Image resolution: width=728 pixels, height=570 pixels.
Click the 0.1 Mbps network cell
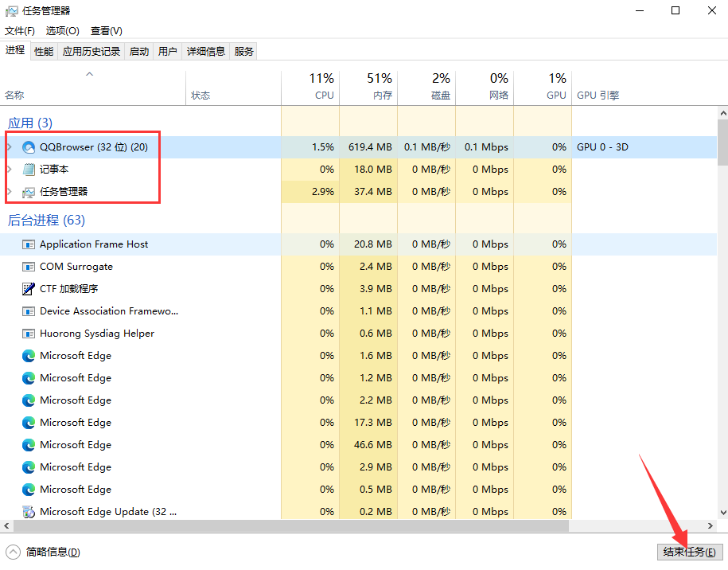pyautogui.click(x=486, y=147)
